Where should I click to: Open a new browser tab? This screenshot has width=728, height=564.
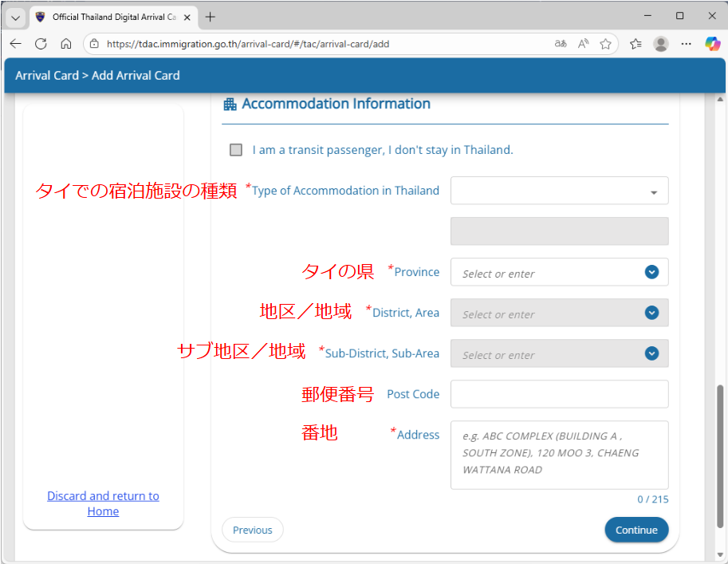[211, 17]
